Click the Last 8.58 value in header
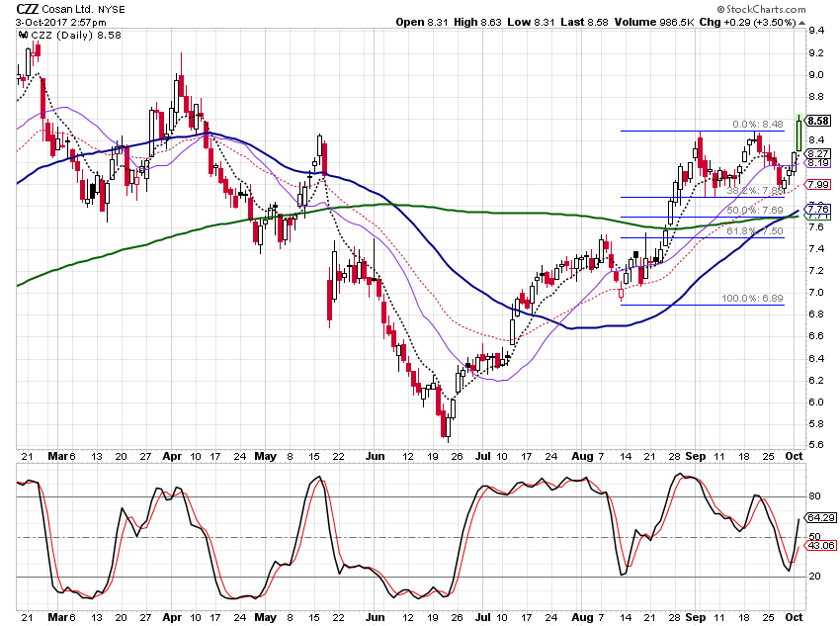The width and height of the screenshot is (840, 626). pos(584,22)
